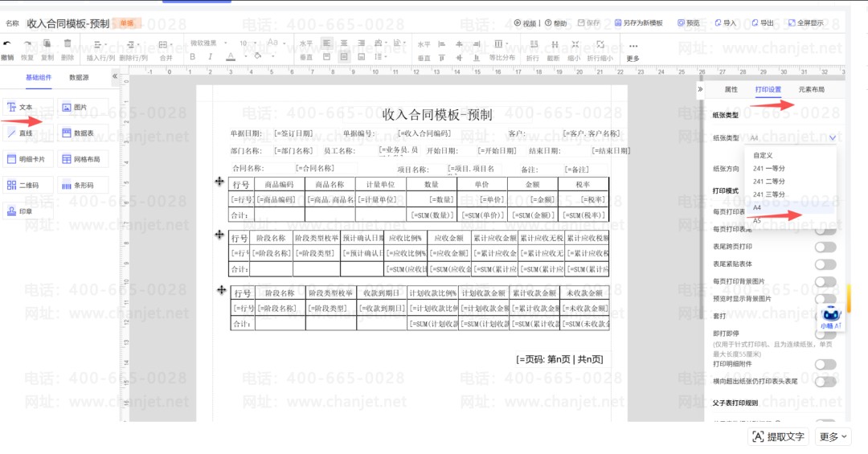
Task: Select the 文本 text component
Action: [27, 107]
